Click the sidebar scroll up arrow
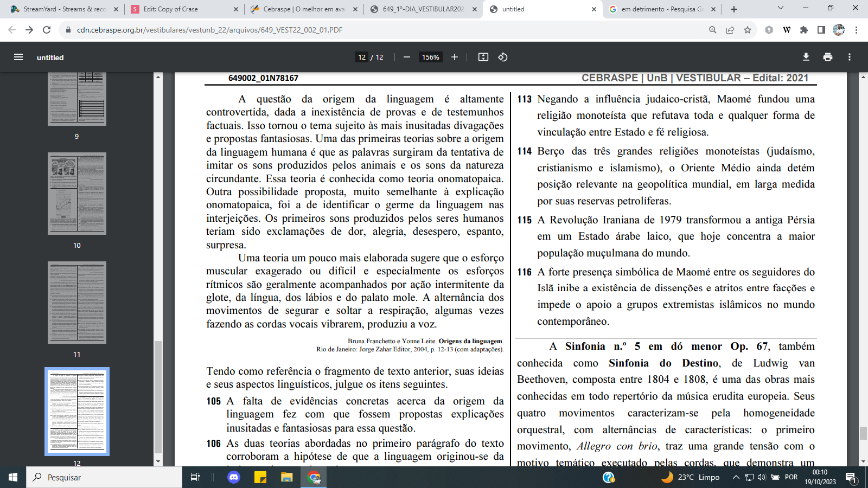 (158, 77)
